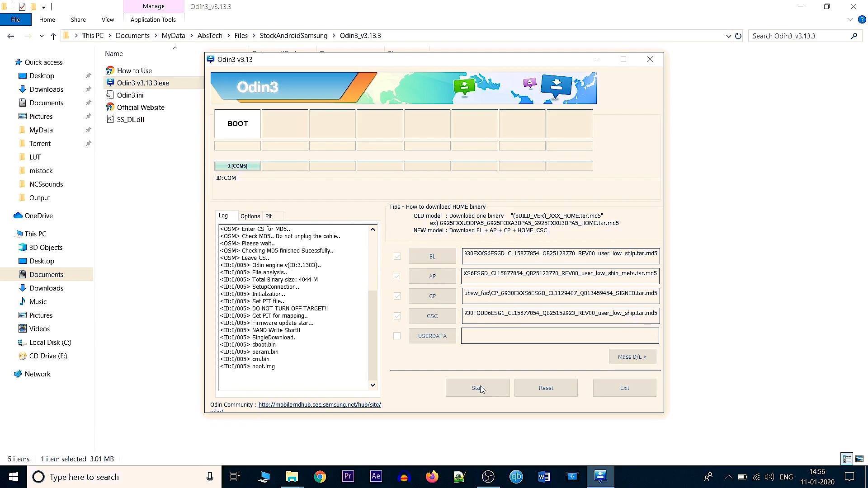Select Odin3 v3.13.3.exe file
The image size is (868, 488).
tap(143, 83)
